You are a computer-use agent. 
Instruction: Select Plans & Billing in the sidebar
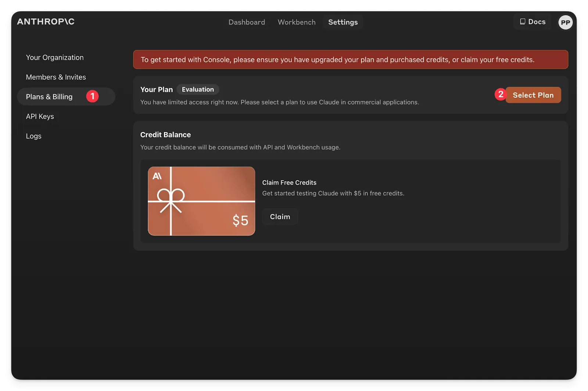49,96
